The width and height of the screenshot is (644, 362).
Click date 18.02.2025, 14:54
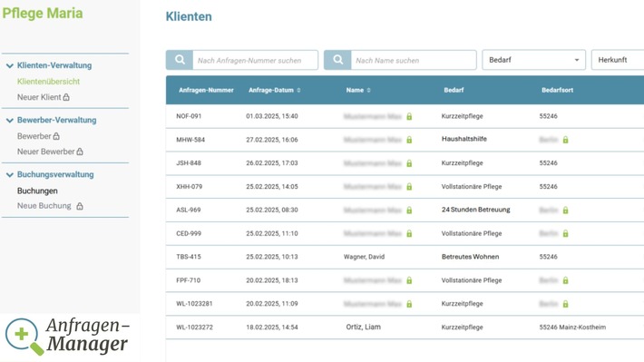click(272, 328)
